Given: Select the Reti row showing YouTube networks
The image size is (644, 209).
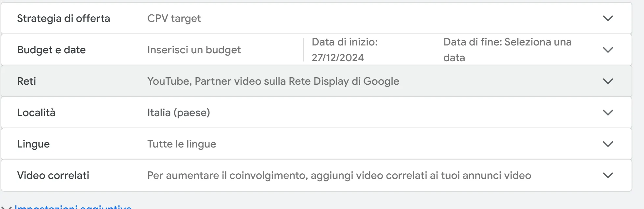Looking at the screenshot, I should point(273,81).
